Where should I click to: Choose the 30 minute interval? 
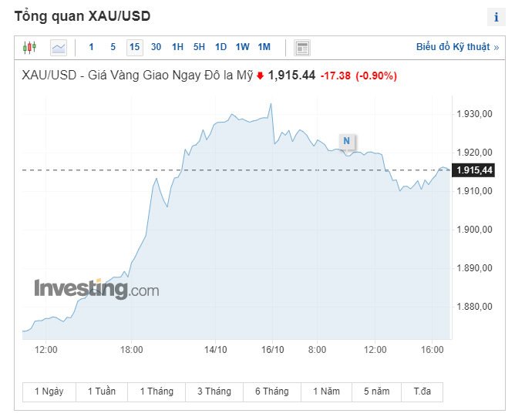156,47
